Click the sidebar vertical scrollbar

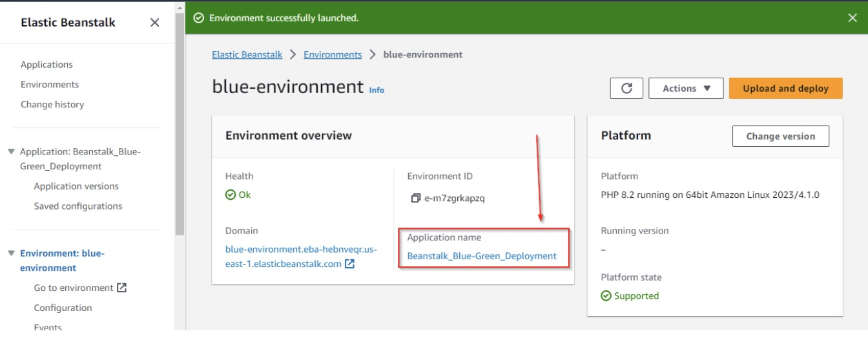point(180,123)
